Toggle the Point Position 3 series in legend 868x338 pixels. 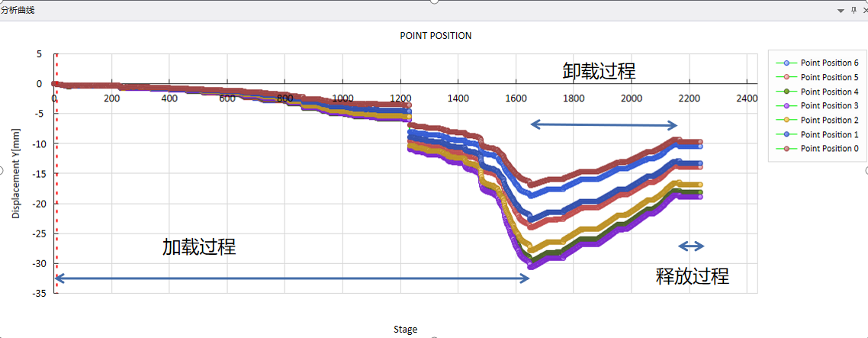click(x=828, y=105)
